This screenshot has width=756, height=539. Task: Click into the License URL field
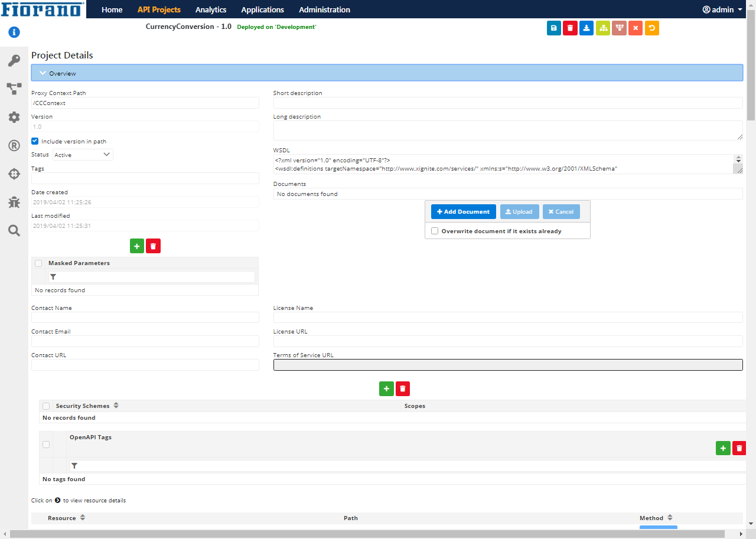[x=508, y=341]
